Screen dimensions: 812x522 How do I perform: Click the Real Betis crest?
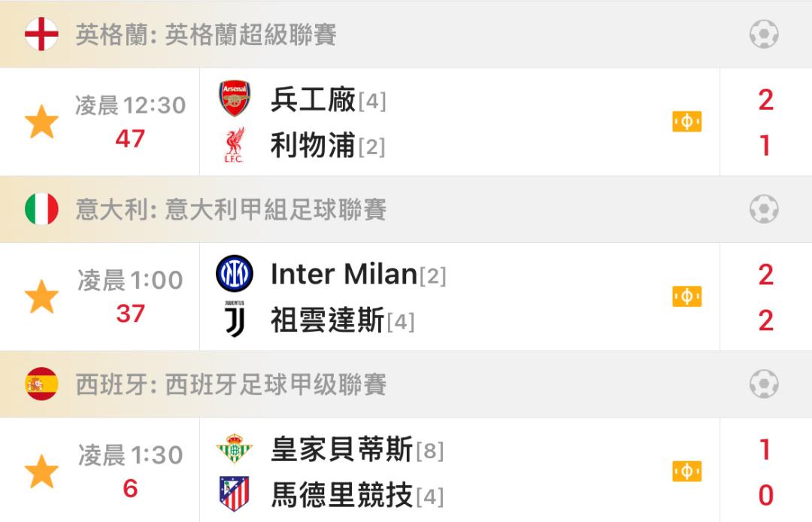tap(235, 448)
